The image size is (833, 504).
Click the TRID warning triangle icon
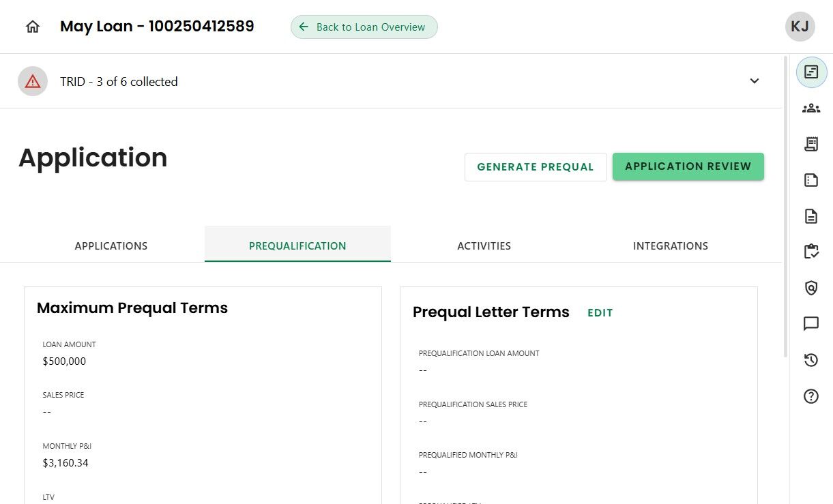pyautogui.click(x=33, y=81)
